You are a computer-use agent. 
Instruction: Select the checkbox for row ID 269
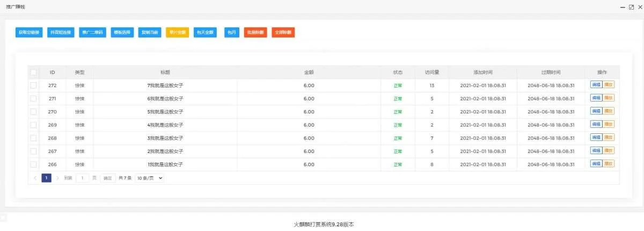point(33,125)
